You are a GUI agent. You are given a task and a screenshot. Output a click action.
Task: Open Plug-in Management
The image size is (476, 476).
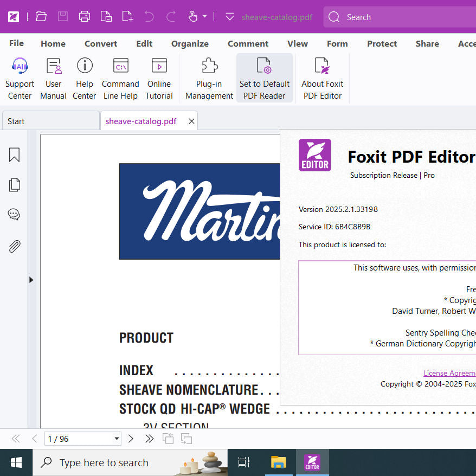(x=209, y=78)
